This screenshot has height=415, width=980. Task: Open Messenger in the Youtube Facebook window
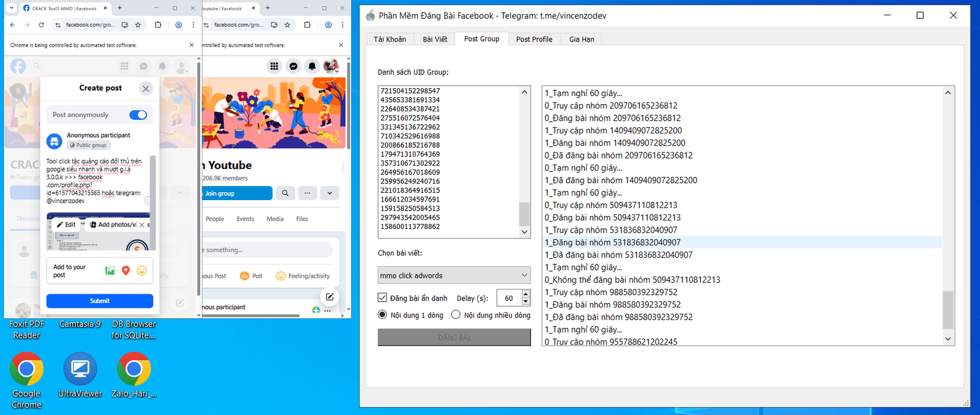click(293, 66)
